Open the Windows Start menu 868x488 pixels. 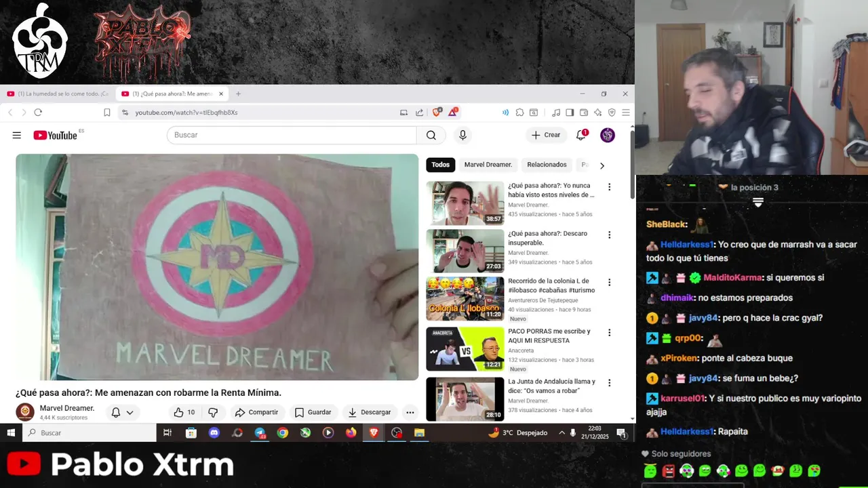click(11, 432)
